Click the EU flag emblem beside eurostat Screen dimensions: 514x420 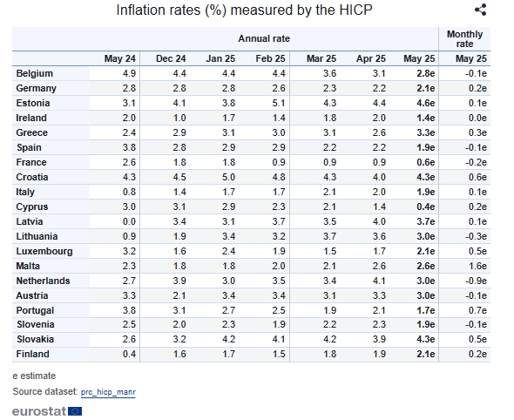(75, 411)
